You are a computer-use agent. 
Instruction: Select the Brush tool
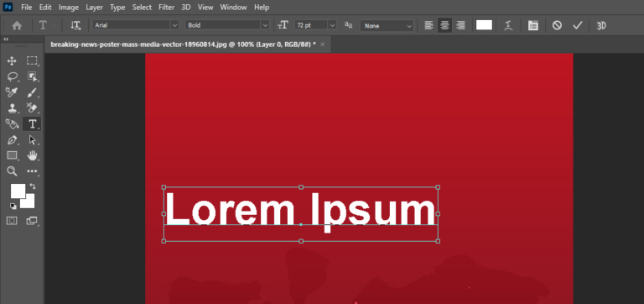coord(32,92)
